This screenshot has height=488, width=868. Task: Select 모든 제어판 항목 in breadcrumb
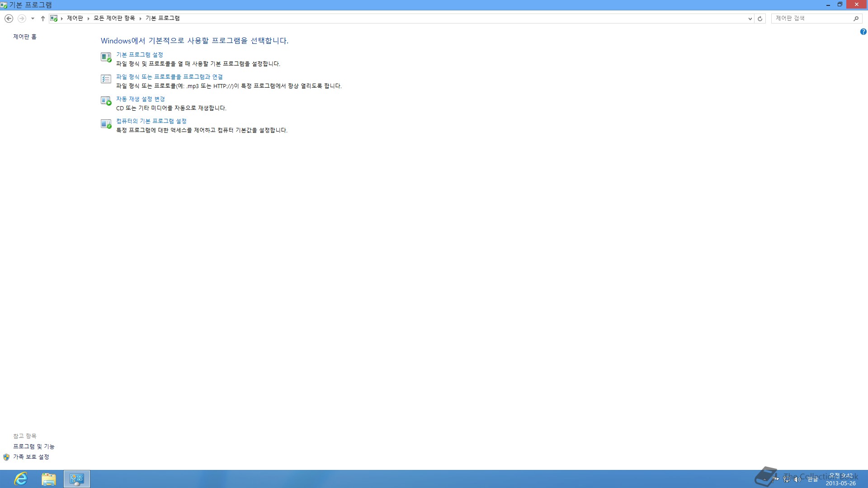(x=114, y=19)
